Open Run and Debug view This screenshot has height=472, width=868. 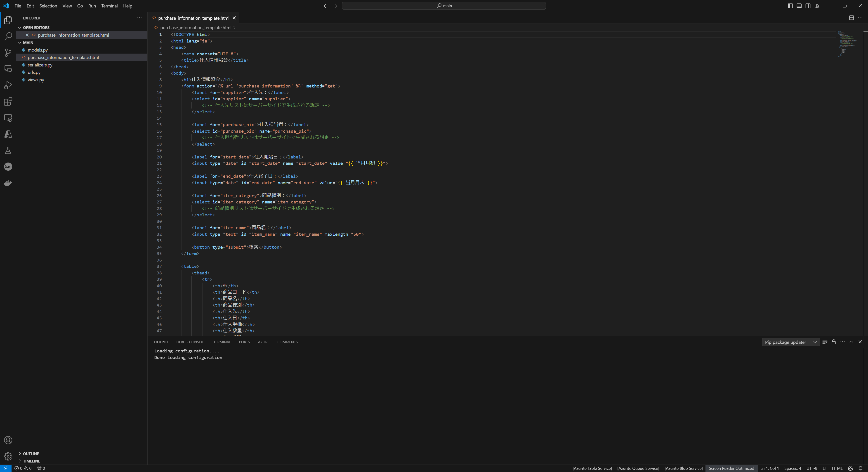[x=8, y=85]
